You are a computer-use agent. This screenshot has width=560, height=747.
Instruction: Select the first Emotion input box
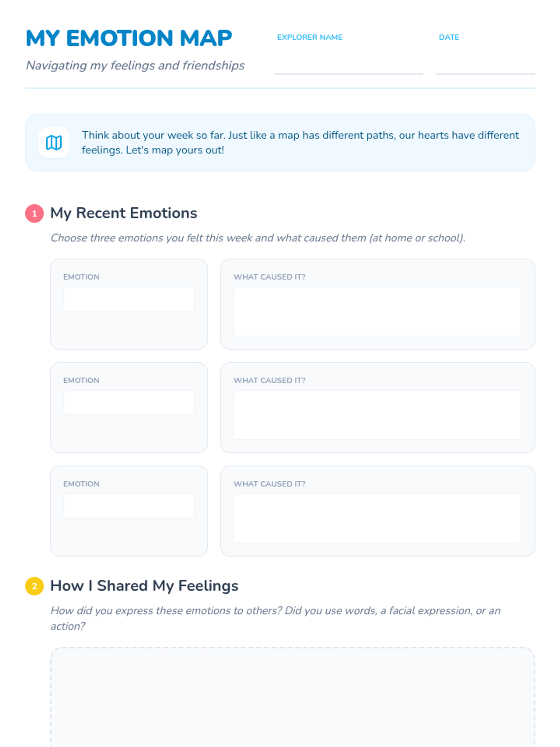tap(129, 299)
